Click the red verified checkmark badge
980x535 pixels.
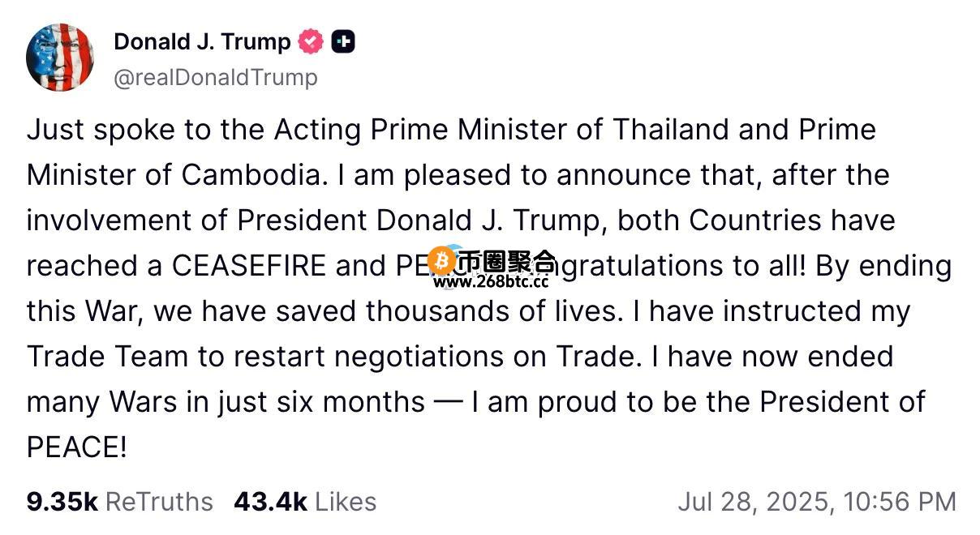pos(311,41)
